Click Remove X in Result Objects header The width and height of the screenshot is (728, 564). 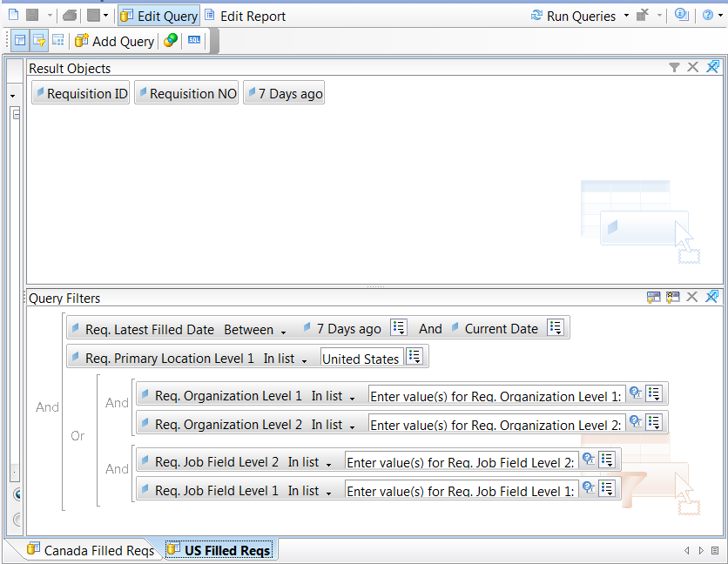692,67
